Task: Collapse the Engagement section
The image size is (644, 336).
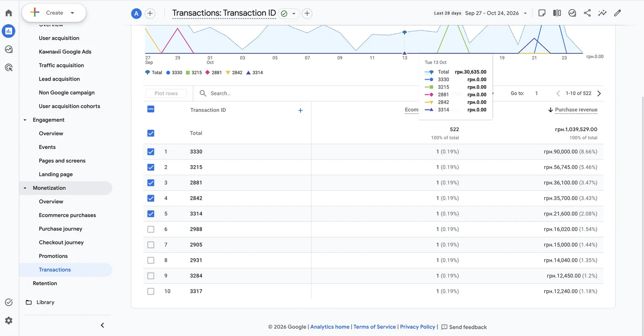Action: [25, 120]
